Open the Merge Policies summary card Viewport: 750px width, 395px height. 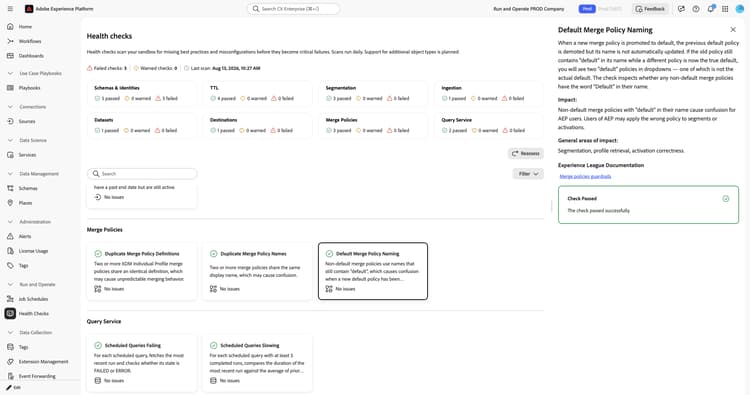tap(373, 125)
